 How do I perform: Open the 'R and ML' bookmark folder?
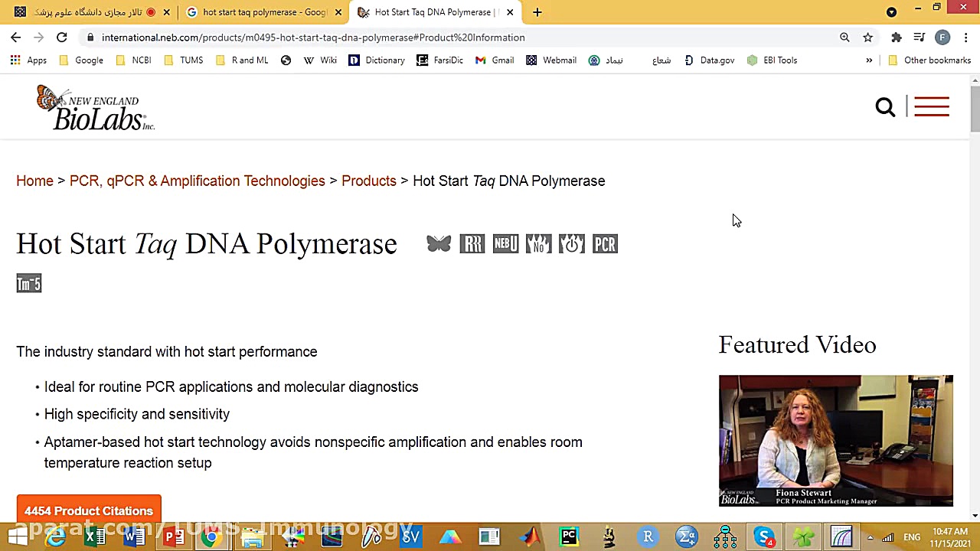tap(242, 60)
